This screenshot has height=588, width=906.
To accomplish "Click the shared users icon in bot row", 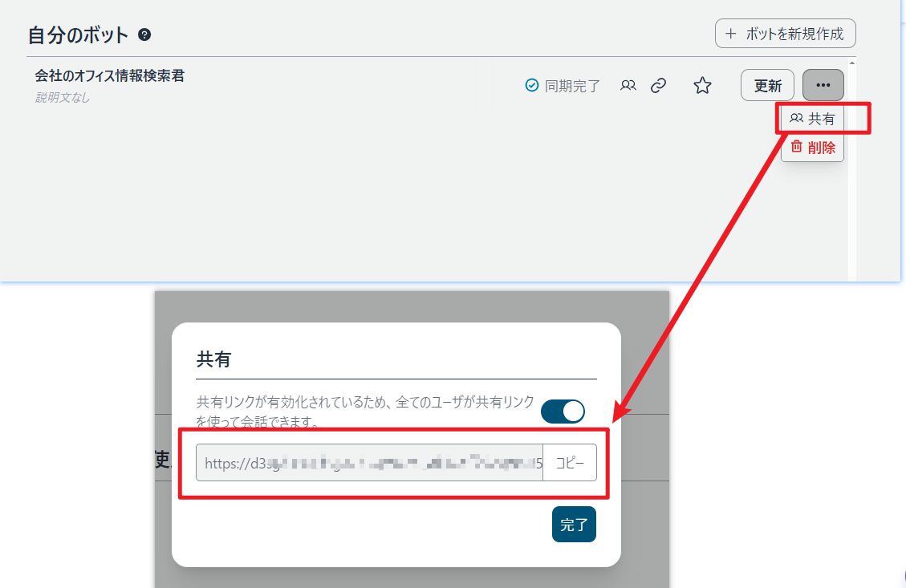I will (628, 85).
